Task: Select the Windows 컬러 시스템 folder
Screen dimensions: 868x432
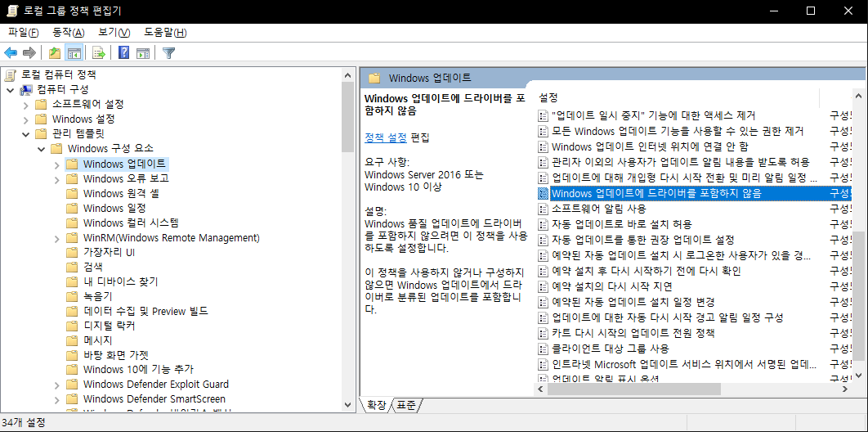Action: click(x=131, y=223)
